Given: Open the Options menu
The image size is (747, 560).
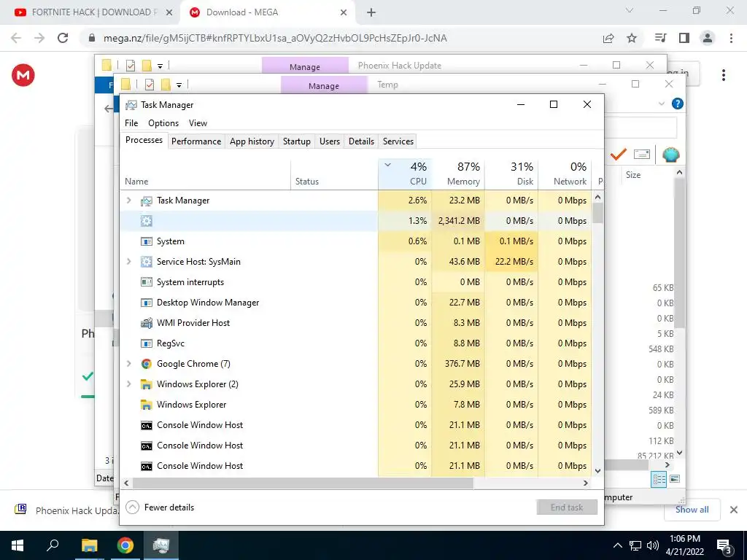Looking at the screenshot, I should pos(163,123).
